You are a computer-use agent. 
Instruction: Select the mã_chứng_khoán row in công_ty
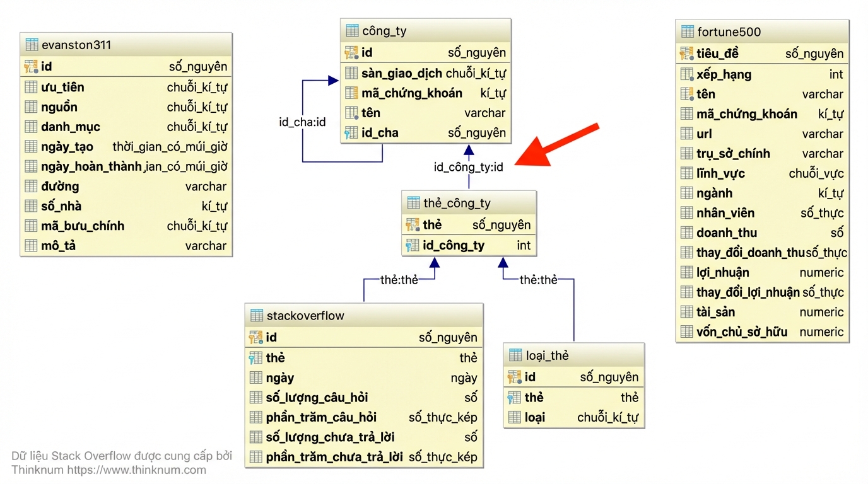pyautogui.click(x=426, y=93)
